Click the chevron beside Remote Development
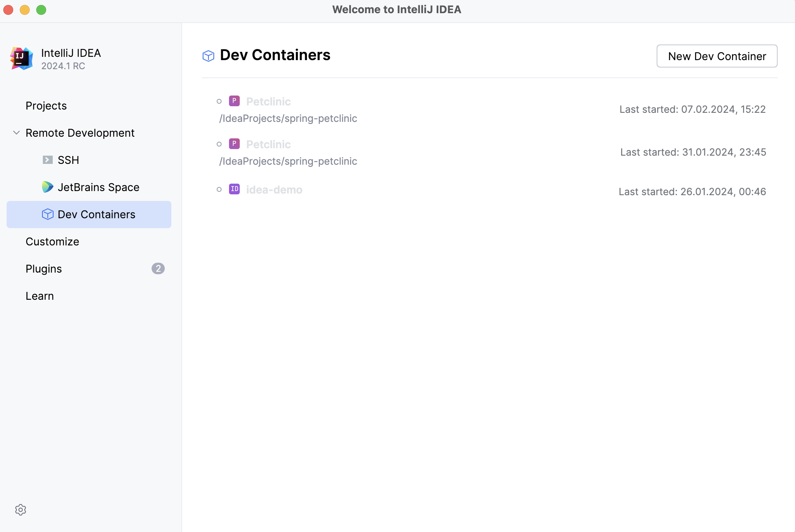 16,133
